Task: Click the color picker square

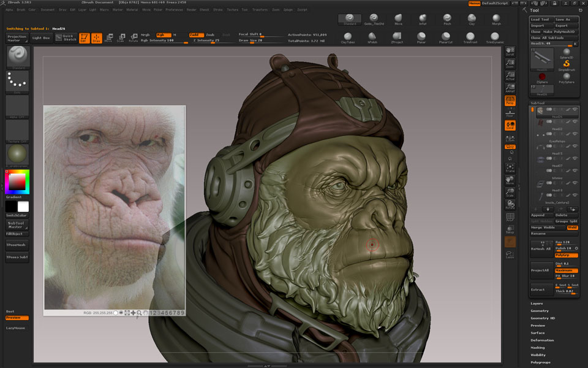Action: pos(17,182)
